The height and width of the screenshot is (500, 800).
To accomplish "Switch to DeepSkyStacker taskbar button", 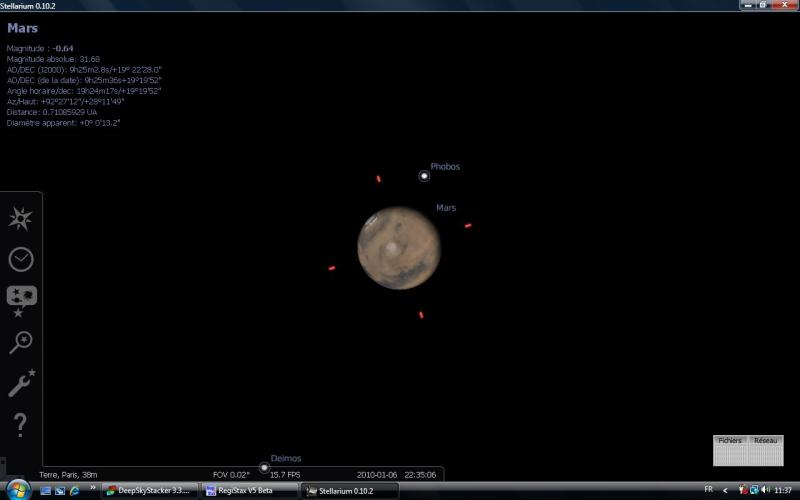I will (x=149, y=491).
